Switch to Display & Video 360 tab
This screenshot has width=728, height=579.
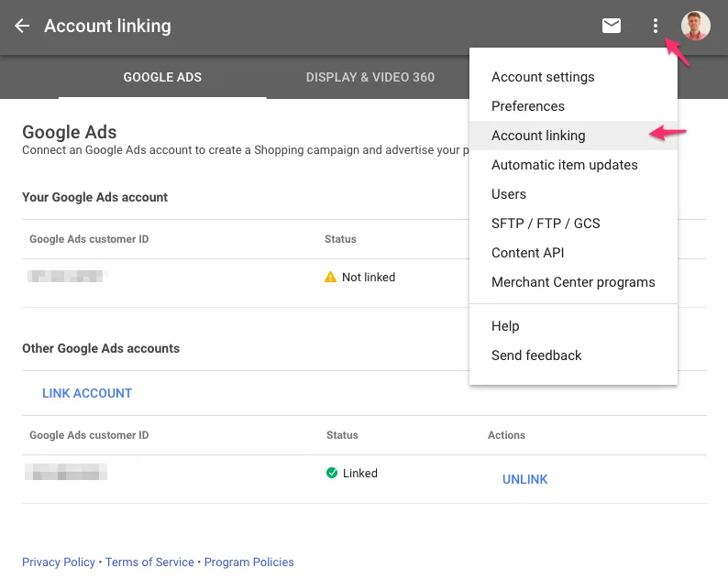(370, 77)
